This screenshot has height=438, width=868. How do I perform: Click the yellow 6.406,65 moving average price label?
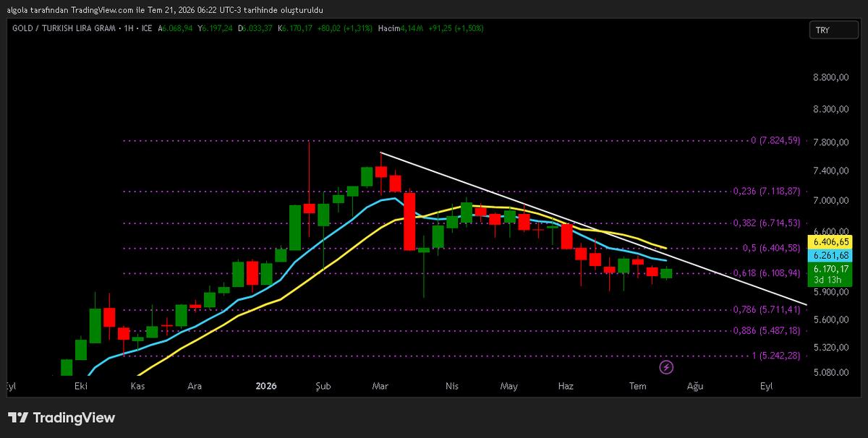click(x=830, y=241)
